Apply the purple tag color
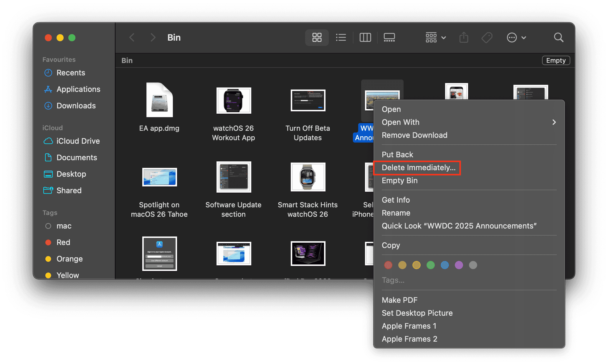The image size is (608, 364). click(x=459, y=265)
